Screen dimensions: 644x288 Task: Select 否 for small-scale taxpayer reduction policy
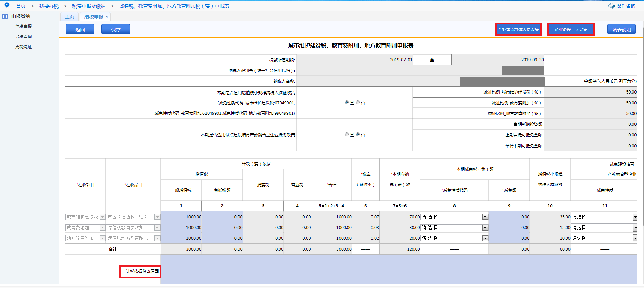pyautogui.click(x=358, y=102)
